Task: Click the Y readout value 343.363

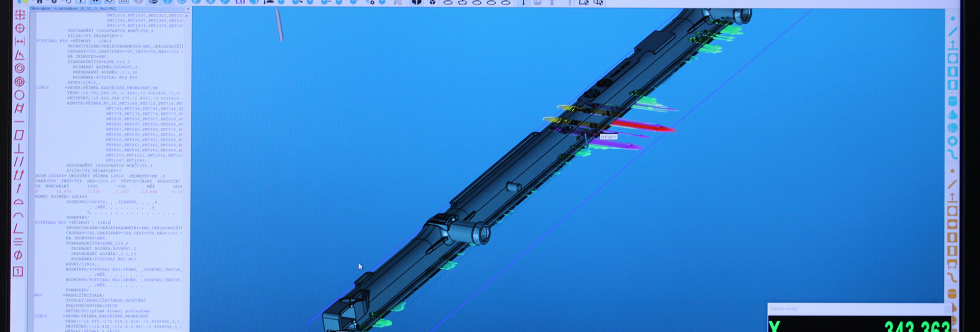Action: point(917,326)
